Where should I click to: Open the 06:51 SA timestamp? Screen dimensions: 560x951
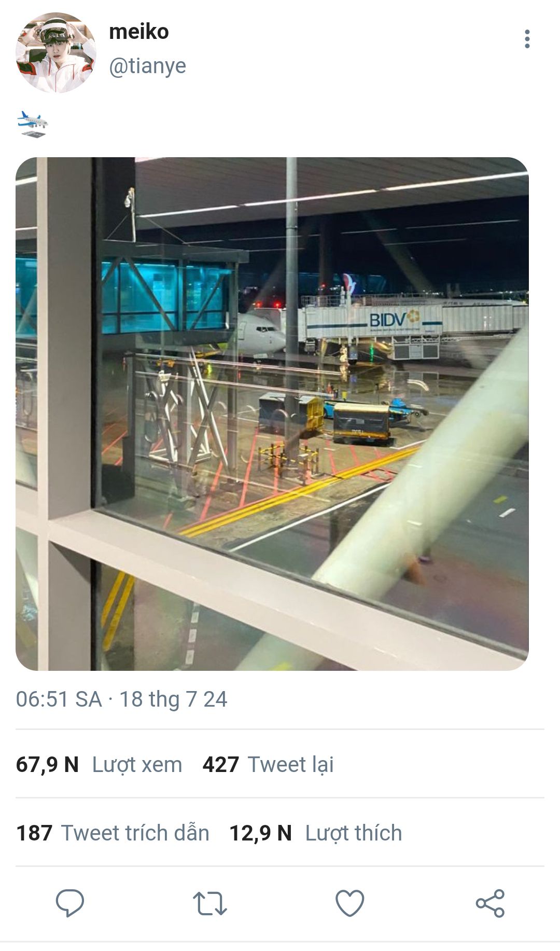click(x=59, y=699)
